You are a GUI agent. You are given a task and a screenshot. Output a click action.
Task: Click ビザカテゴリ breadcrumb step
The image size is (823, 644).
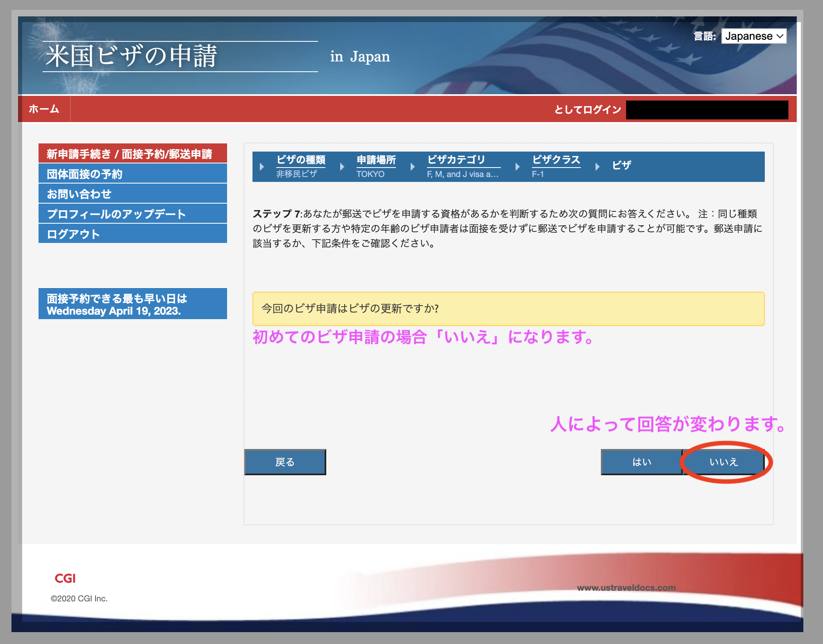[x=456, y=160]
